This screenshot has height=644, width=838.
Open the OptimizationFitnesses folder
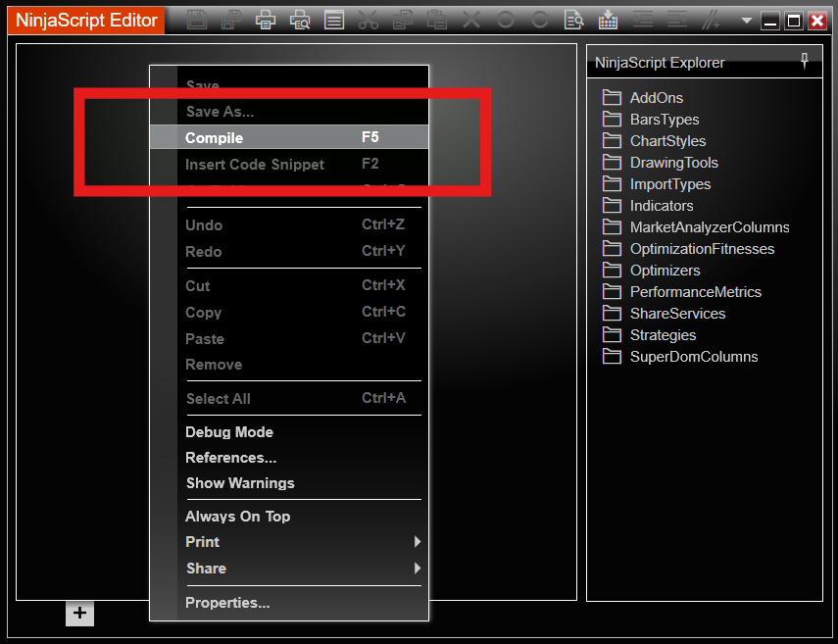point(688,249)
